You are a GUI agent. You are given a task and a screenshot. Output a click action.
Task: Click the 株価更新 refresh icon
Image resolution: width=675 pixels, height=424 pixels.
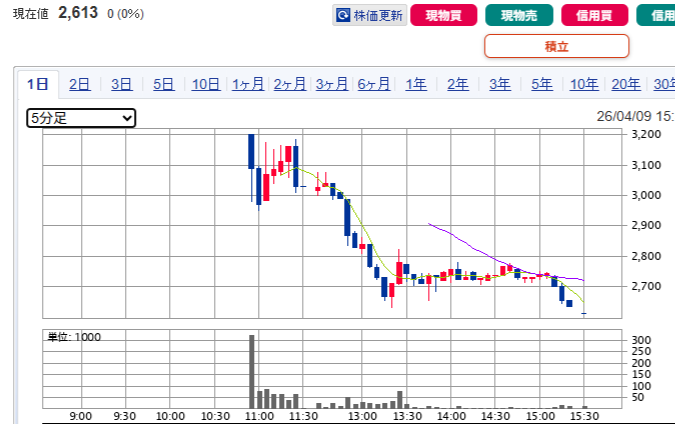[344, 16]
